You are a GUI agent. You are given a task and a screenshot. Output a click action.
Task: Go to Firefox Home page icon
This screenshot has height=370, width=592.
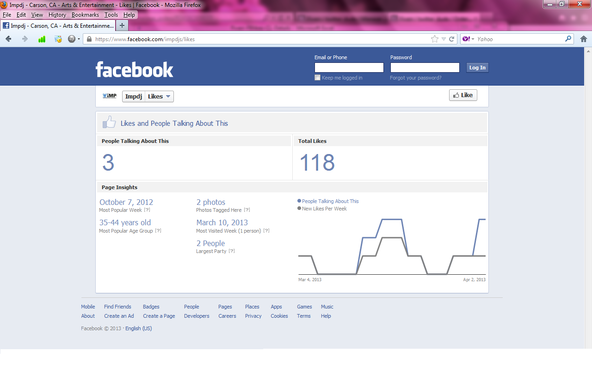point(583,39)
